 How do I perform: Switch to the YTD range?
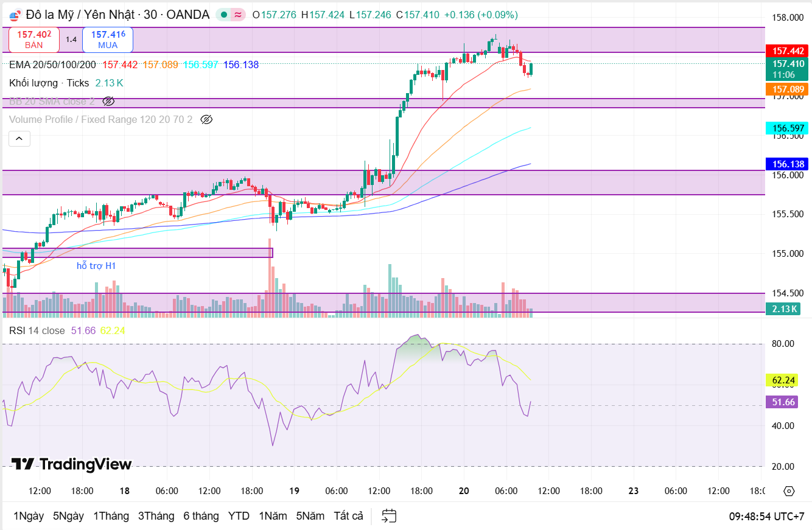point(239,515)
